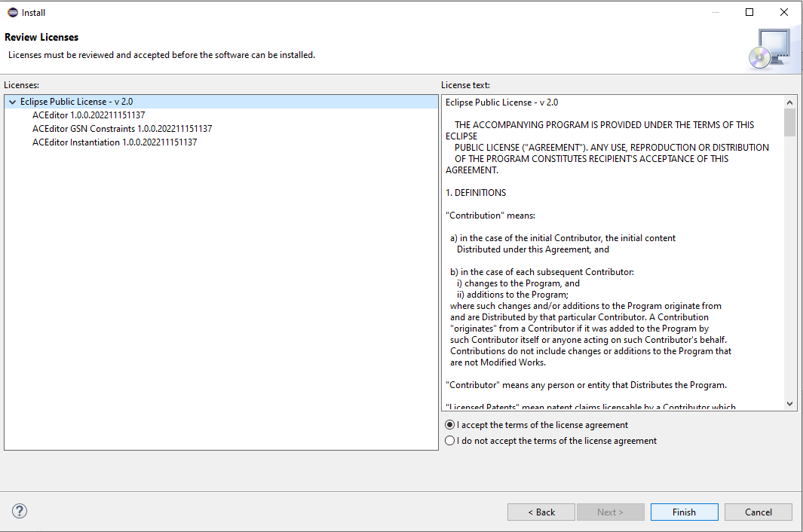Click license text scrollbar down arrow

click(789, 403)
